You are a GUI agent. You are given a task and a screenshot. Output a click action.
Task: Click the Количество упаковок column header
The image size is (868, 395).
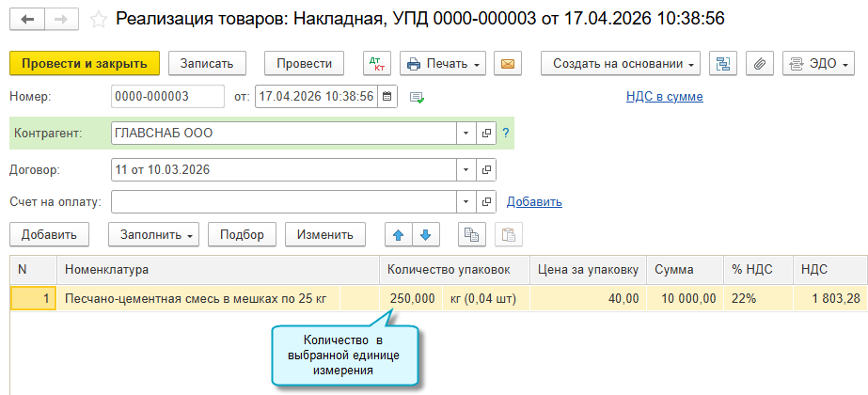455,270
